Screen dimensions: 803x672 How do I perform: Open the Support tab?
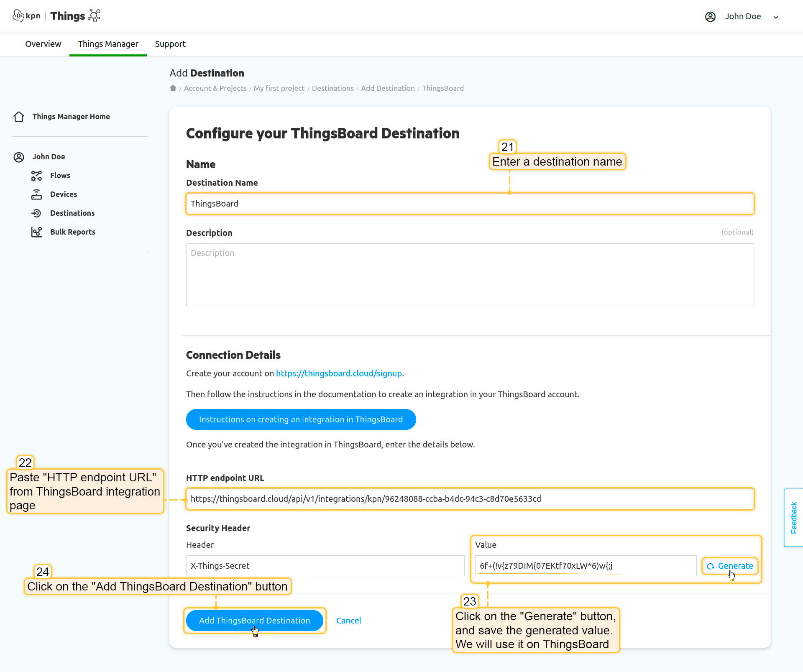170,44
